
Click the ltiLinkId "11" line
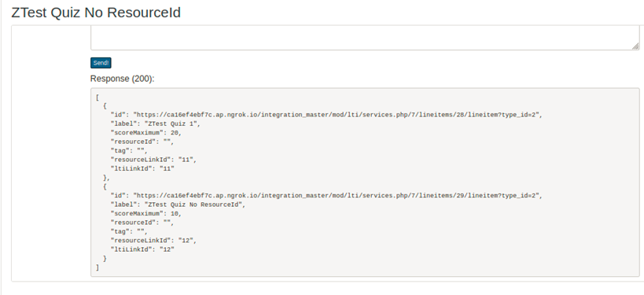(142, 168)
